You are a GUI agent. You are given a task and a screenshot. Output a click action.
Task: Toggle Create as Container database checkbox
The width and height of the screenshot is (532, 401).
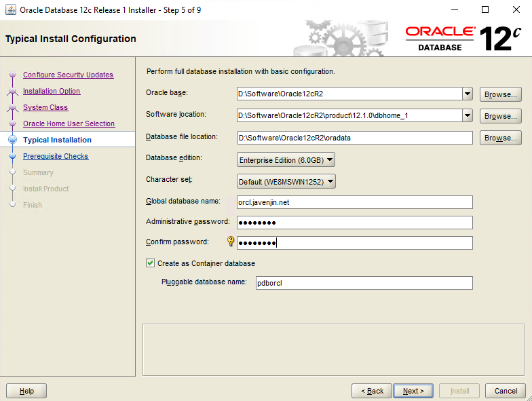pyautogui.click(x=151, y=263)
